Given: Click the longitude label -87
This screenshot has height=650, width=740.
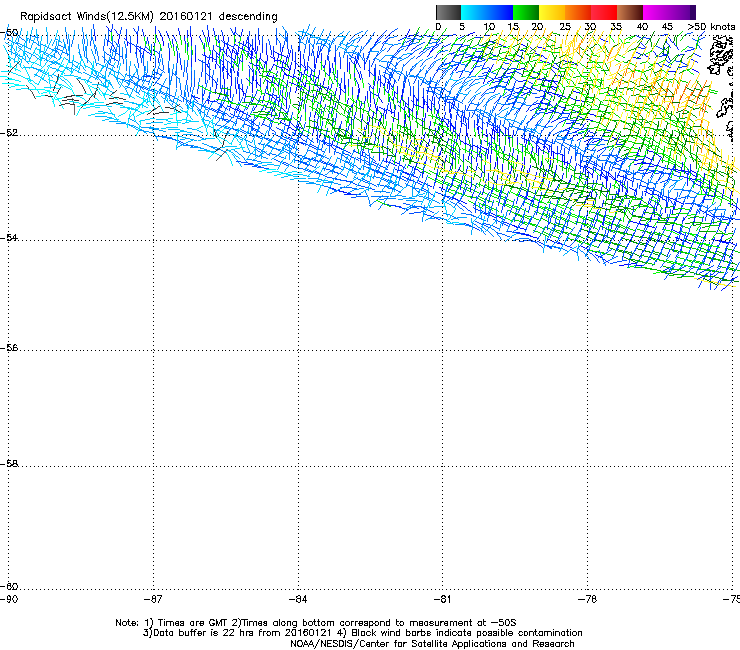Looking at the screenshot, I should tap(153, 599).
